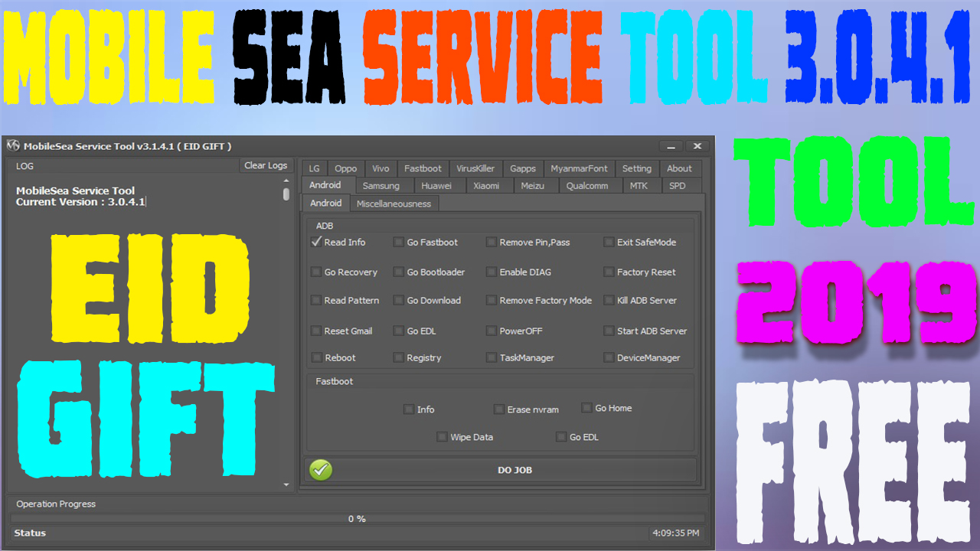Check the Erase nvram option
980x551 pixels.
499,409
